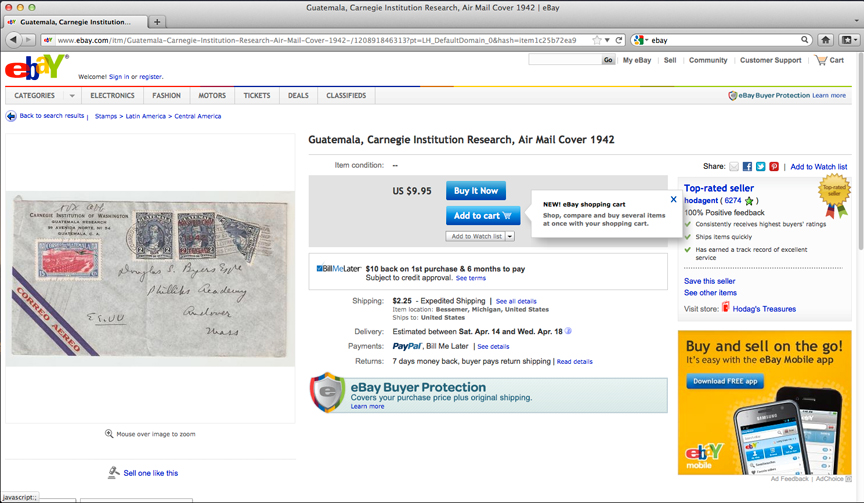This screenshot has width=864, height=503.
Task: Click the Add to cart button
Action: 483,215
